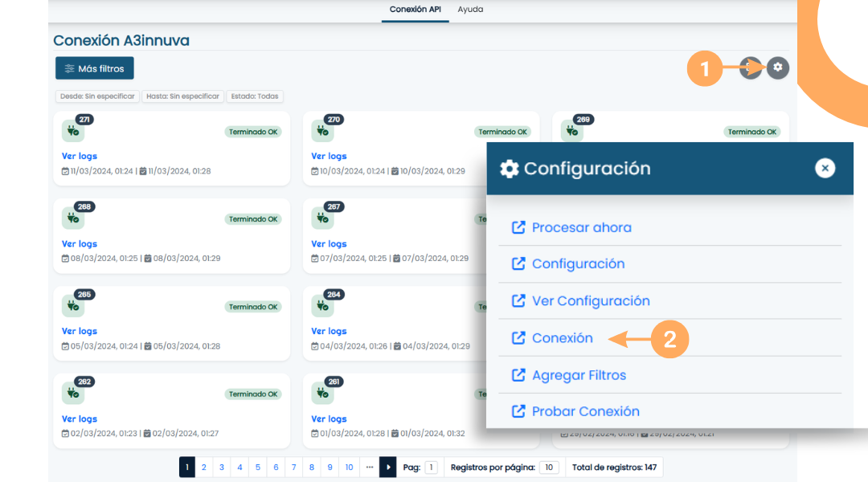The height and width of the screenshot is (482, 868).
Task: Click the Conexión A3innuva heading
Action: [121, 40]
